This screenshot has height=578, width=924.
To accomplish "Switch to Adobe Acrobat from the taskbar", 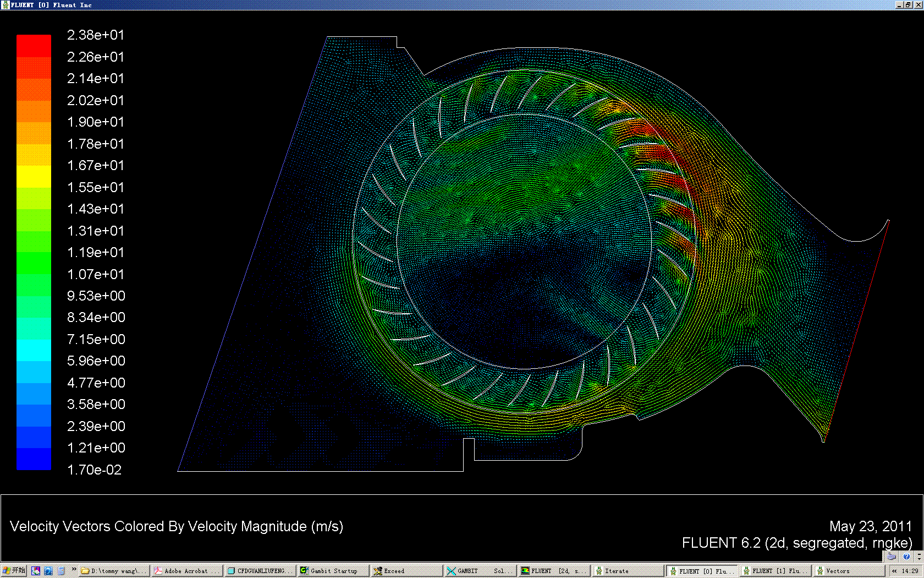I will coord(187,571).
